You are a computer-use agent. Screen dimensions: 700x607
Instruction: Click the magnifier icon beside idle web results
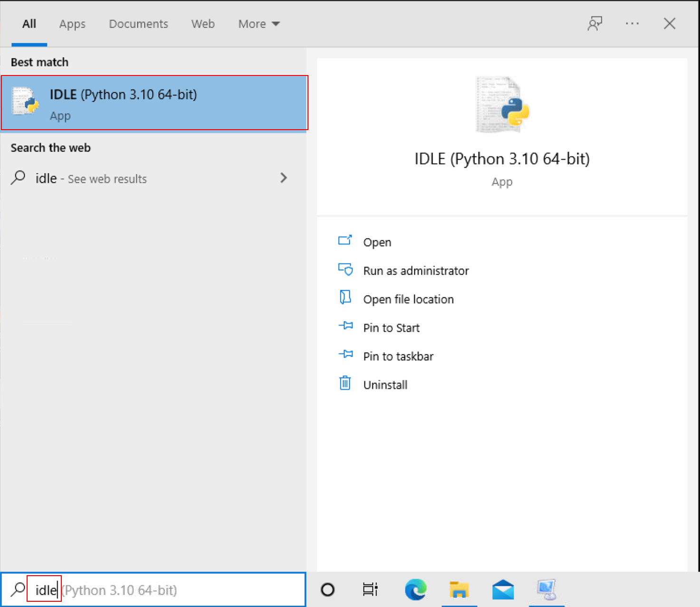pyautogui.click(x=18, y=178)
